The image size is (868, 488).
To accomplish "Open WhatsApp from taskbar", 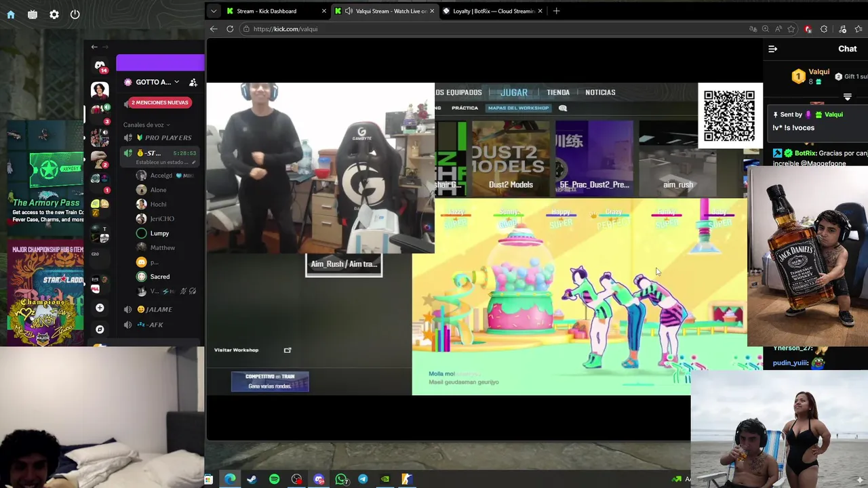I will [341, 479].
